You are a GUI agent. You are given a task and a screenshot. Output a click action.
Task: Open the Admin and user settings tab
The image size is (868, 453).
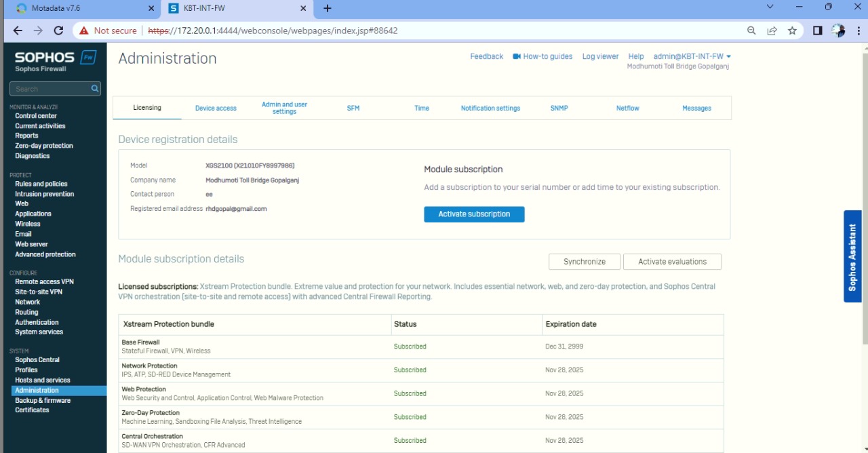284,108
